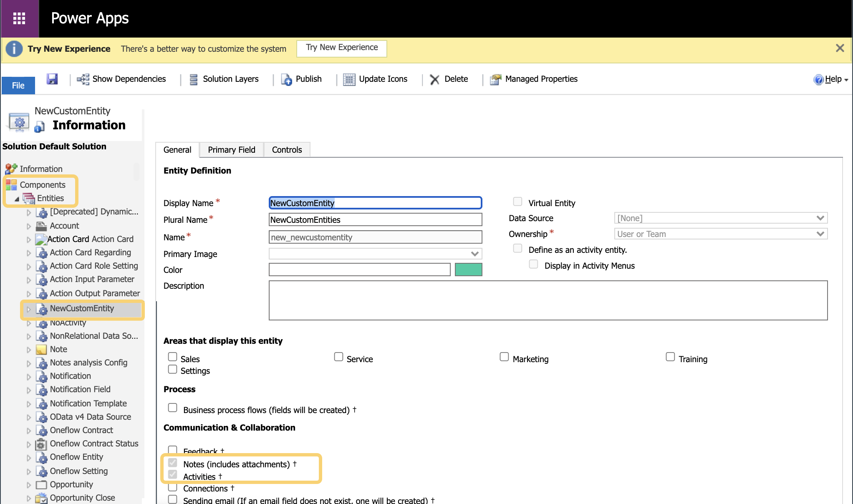Screen dimensions: 853x504
Task: Expand the Note tree node
Action: 29,350
